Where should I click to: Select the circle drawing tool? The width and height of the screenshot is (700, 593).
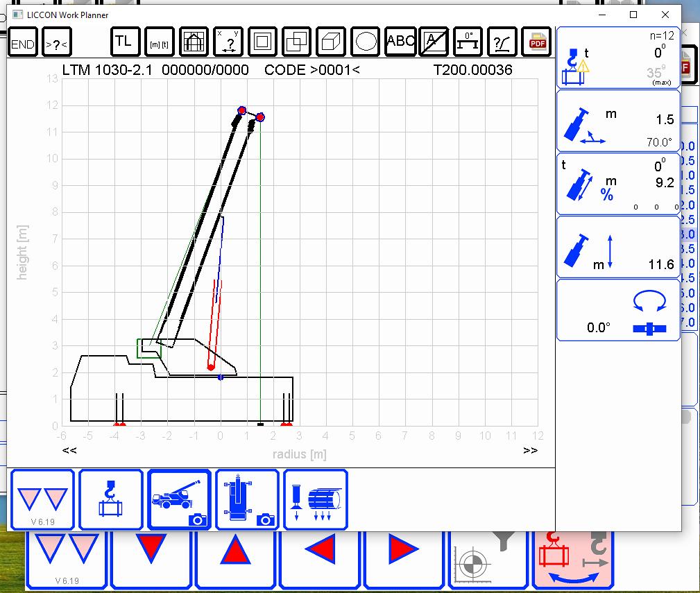(x=365, y=42)
